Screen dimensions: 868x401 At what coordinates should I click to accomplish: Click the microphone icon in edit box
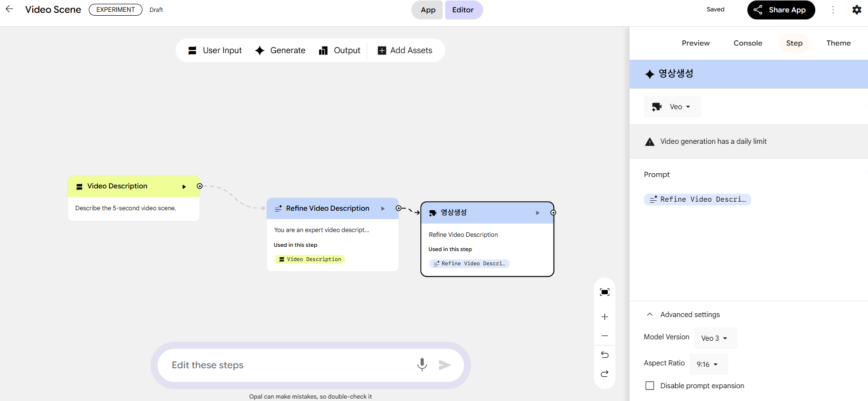pyautogui.click(x=422, y=364)
